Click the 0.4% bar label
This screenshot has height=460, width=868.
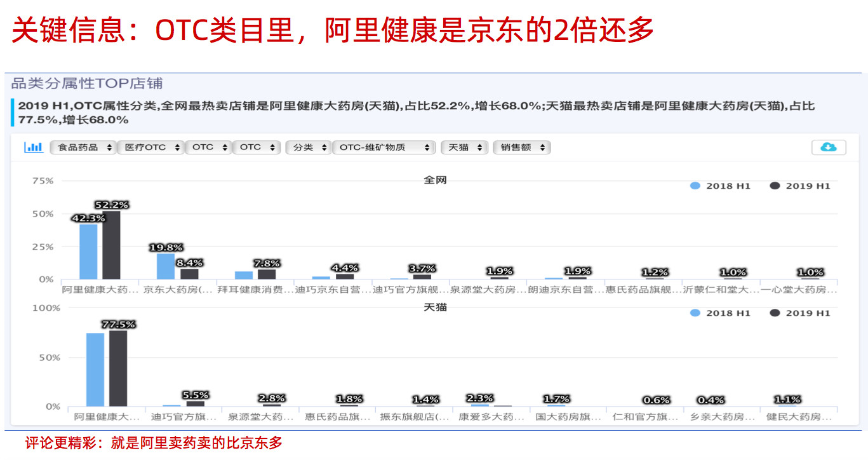coord(711,400)
